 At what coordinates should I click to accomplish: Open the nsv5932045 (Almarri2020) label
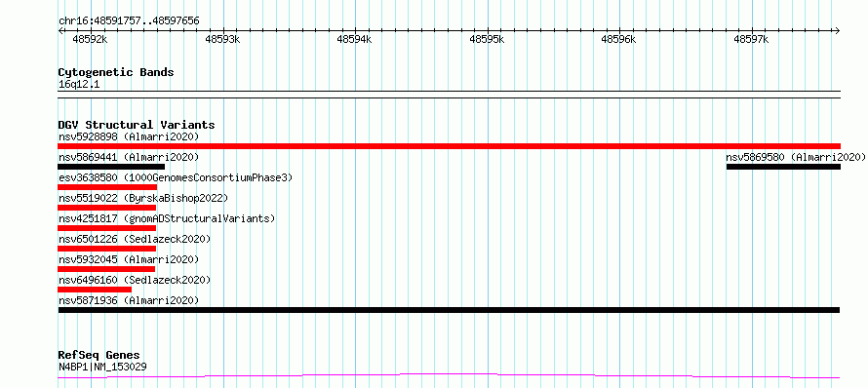click(x=129, y=259)
